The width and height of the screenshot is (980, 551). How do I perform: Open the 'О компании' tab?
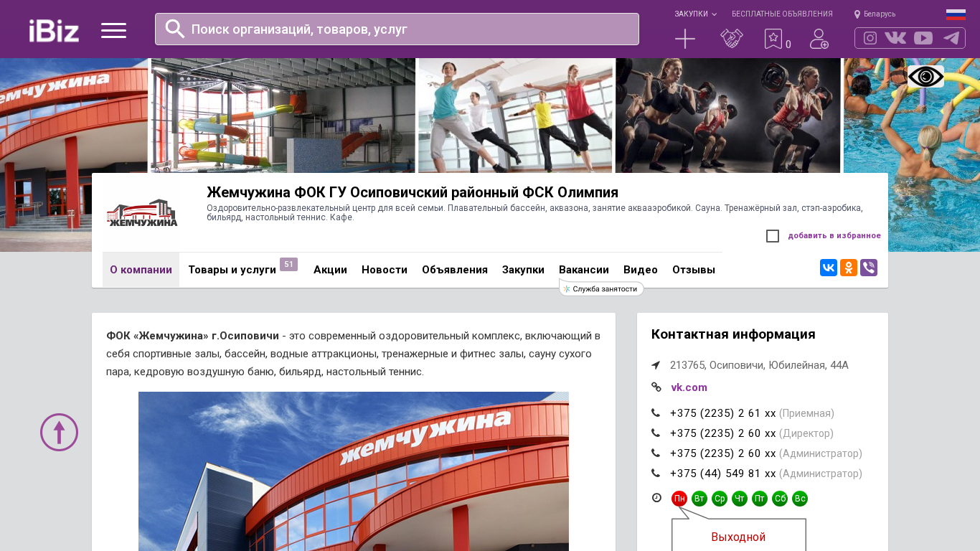coord(141,270)
